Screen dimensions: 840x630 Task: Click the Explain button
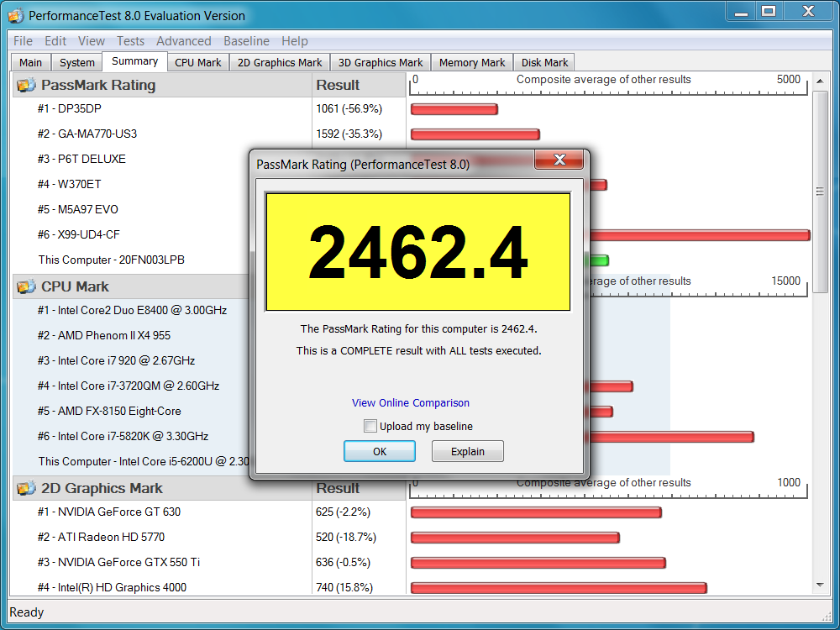click(468, 451)
